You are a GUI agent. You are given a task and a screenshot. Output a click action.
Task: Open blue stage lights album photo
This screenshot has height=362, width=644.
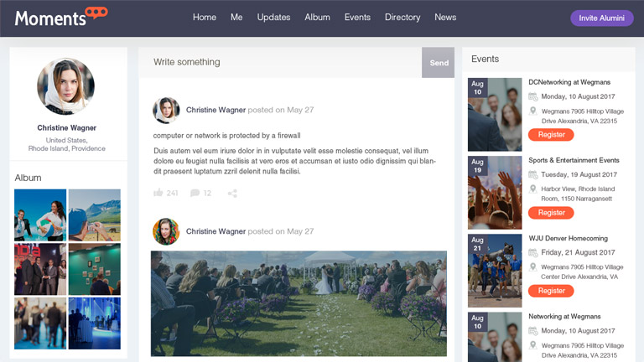(x=95, y=323)
